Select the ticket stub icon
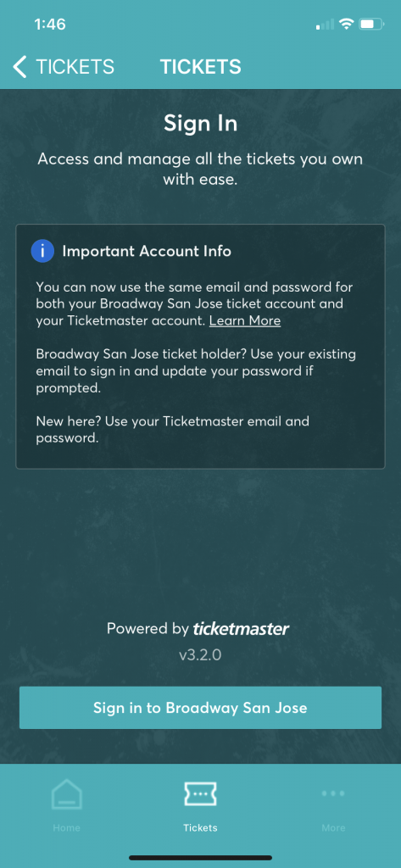The height and width of the screenshot is (868, 401). [200, 793]
